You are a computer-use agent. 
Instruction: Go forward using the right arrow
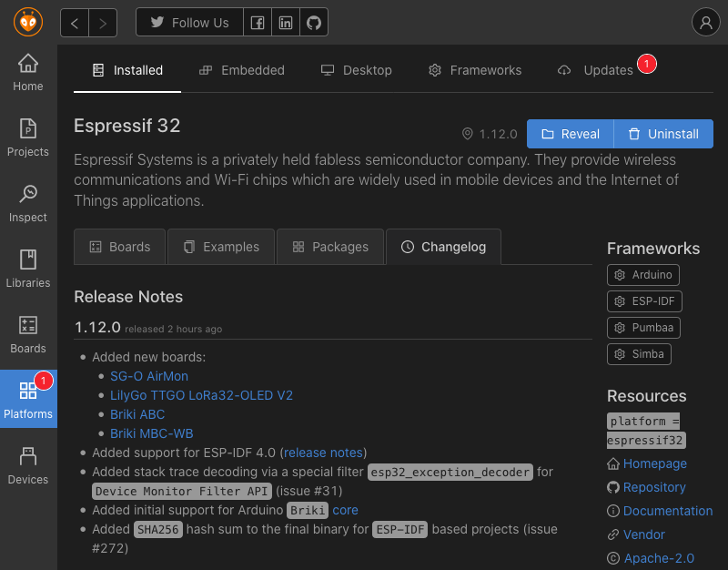[103, 22]
